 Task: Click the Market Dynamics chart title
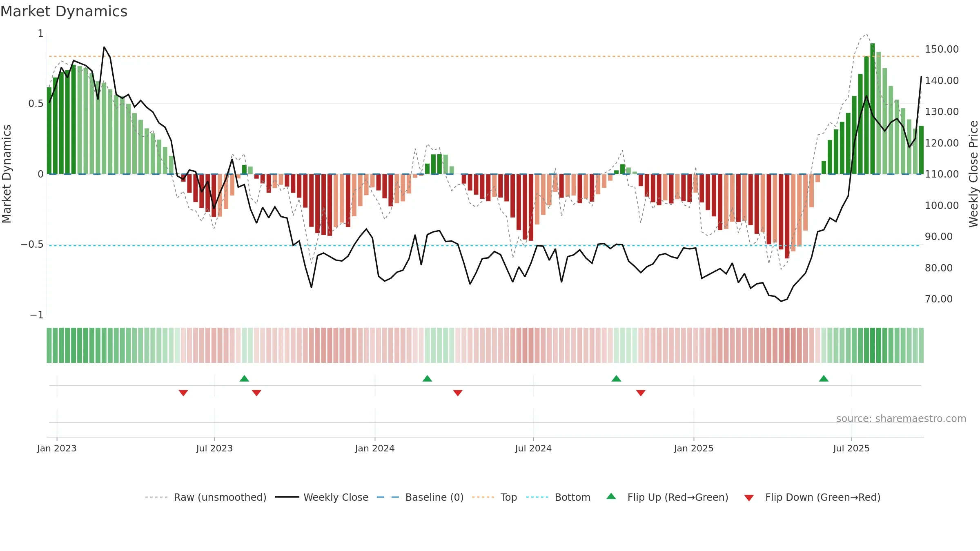coord(64,11)
